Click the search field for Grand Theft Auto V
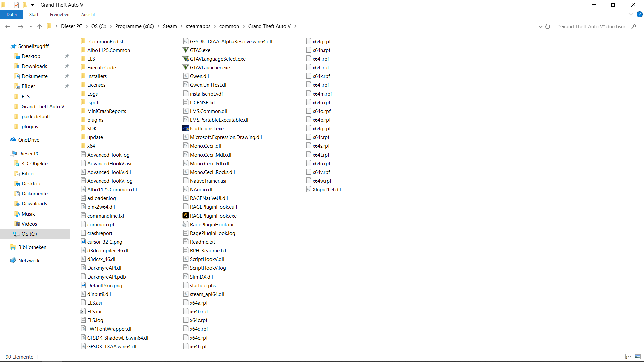The height and width of the screenshot is (362, 644). (592, 26)
